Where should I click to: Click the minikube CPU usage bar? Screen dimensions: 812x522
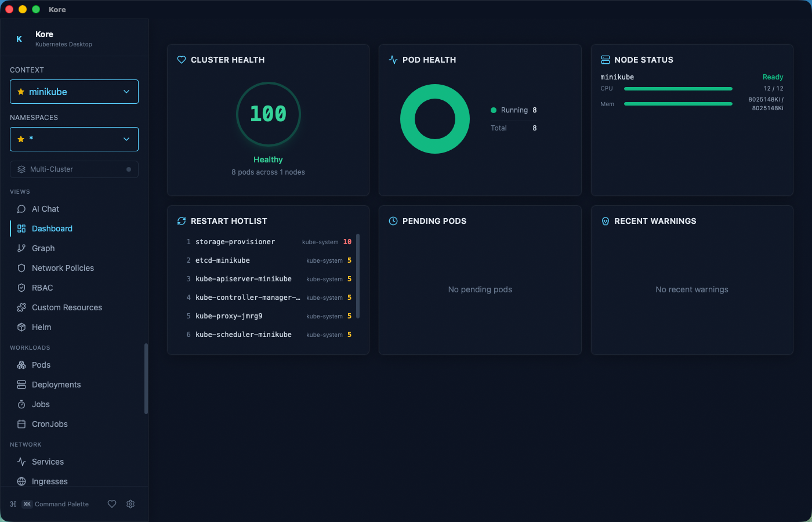pos(677,88)
